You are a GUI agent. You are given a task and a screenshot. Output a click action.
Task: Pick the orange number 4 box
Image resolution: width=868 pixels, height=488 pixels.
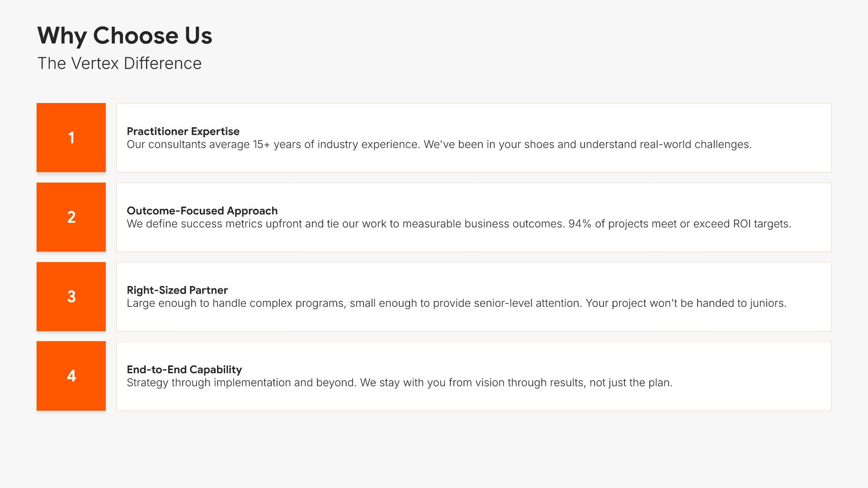(71, 376)
